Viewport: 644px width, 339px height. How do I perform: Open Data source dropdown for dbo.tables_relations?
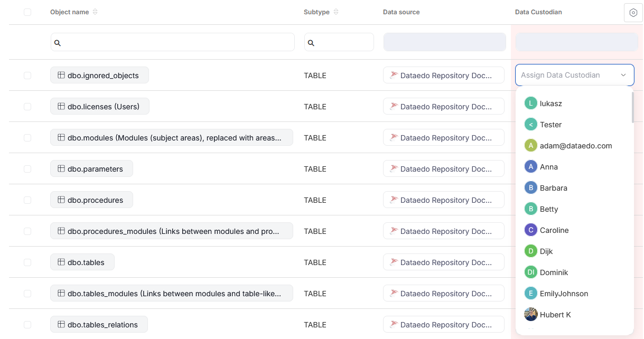[x=444, y=325]
